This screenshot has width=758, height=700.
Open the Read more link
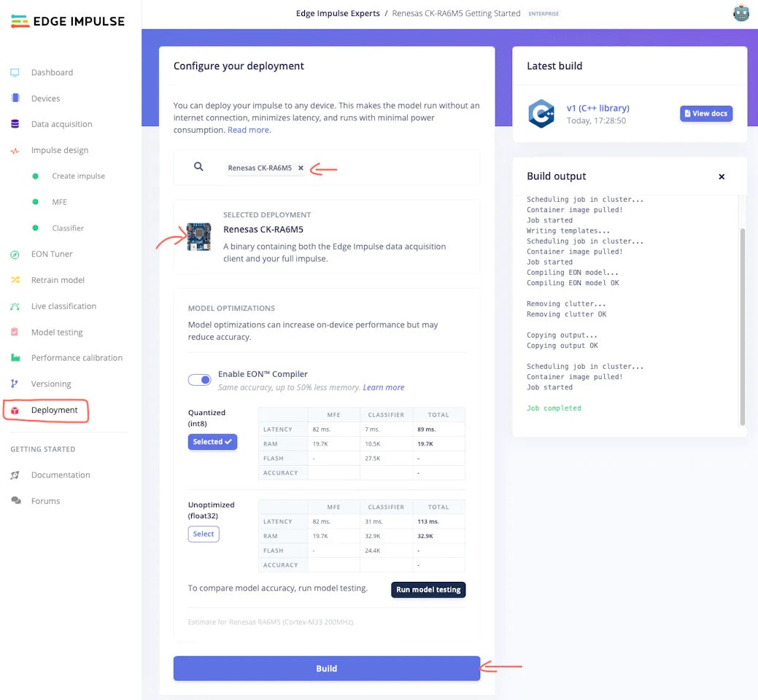click(248, 130)
